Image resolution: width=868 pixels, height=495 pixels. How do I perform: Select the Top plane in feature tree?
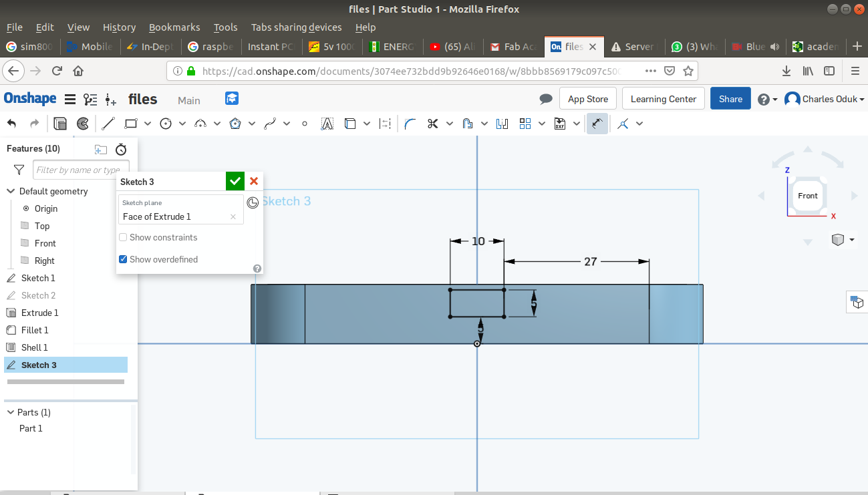click(42, 226)
